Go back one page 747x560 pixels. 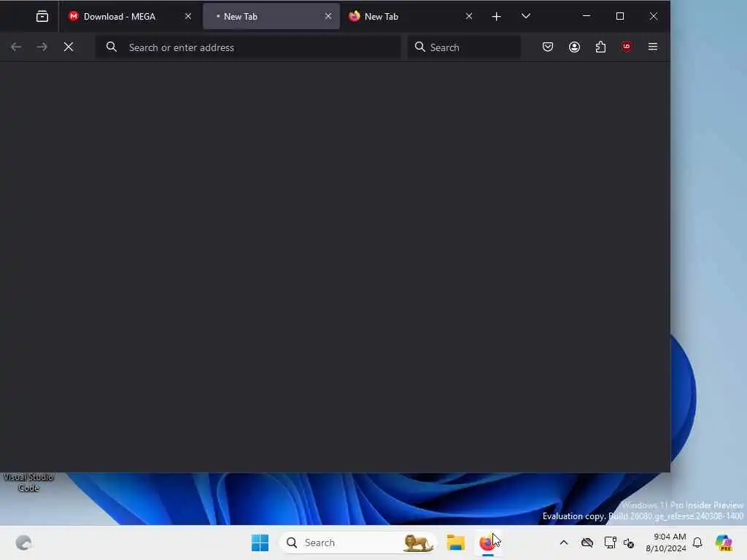[16, 47]
